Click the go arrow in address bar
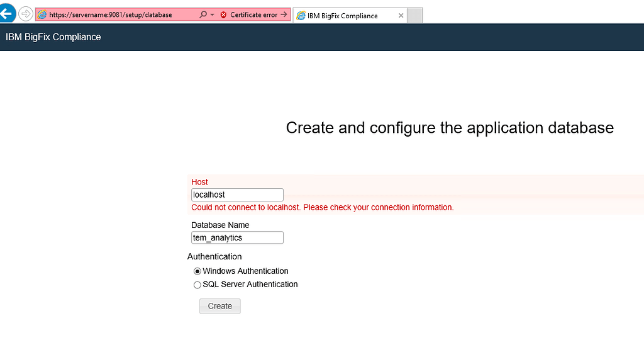The width and height of the screenshot is (644, 357). click(x=284, y=15)
